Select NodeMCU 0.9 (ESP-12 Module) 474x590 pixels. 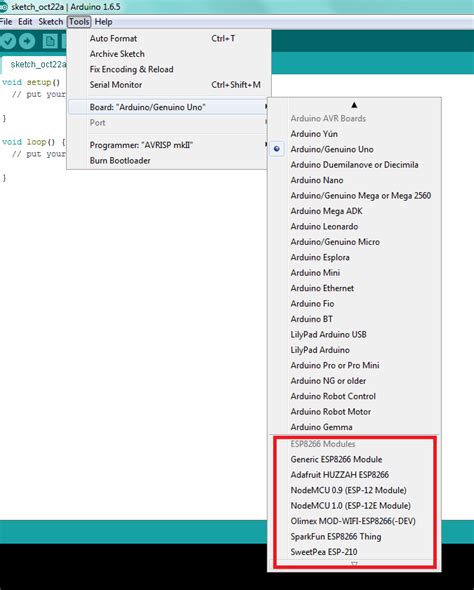click(355, 490)
